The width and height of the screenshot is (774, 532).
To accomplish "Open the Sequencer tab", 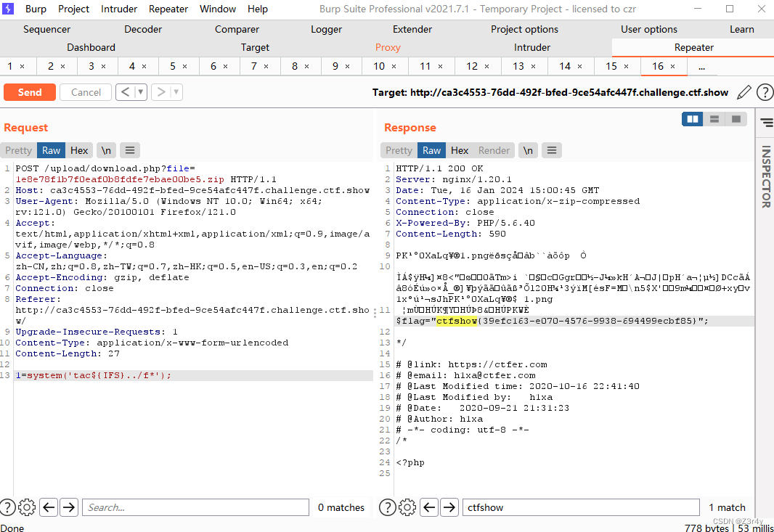I will pyautogui.click(x=47, y=29).
